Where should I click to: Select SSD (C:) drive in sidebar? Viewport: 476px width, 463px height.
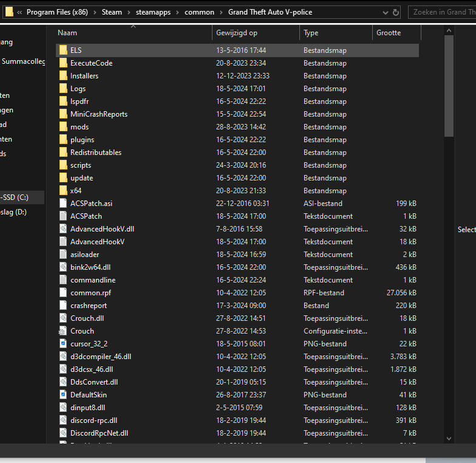[22, 197]
